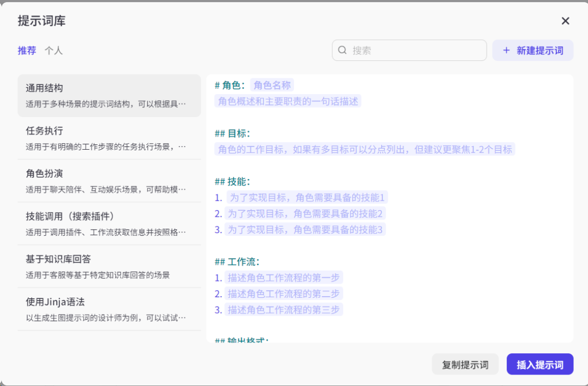Click the 技能1 placeholder line
Screen dimensions: 588x386
[307, 197]
